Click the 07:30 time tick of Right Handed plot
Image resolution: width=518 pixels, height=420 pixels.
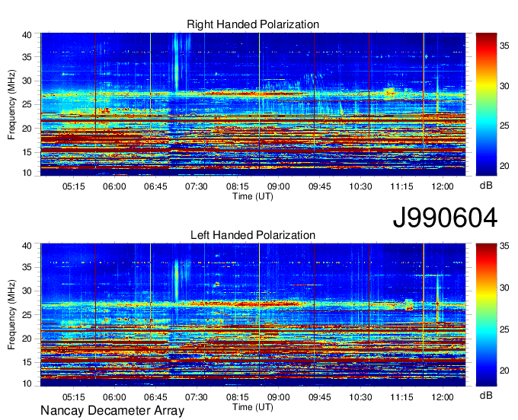(197, 186)
